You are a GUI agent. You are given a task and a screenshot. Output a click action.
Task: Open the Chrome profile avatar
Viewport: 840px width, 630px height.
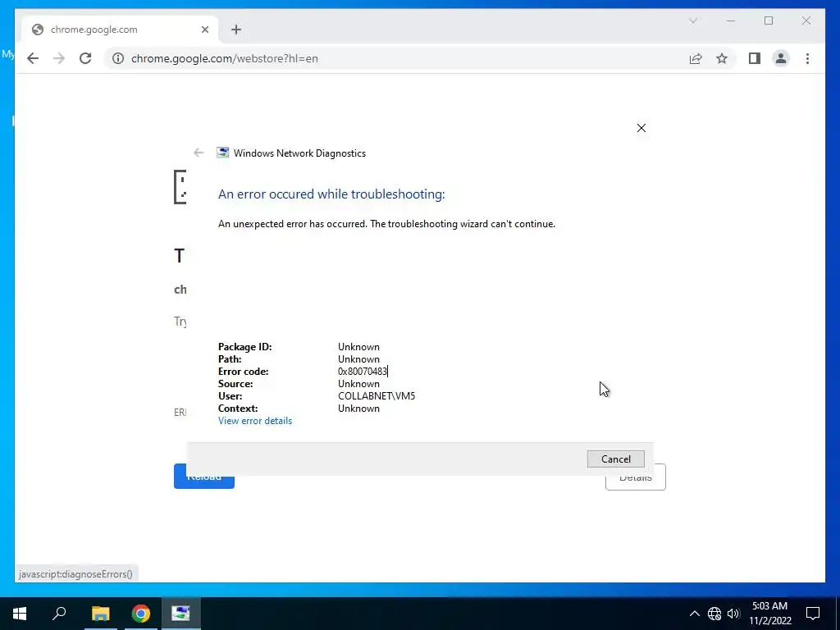[x=781, y=58]
